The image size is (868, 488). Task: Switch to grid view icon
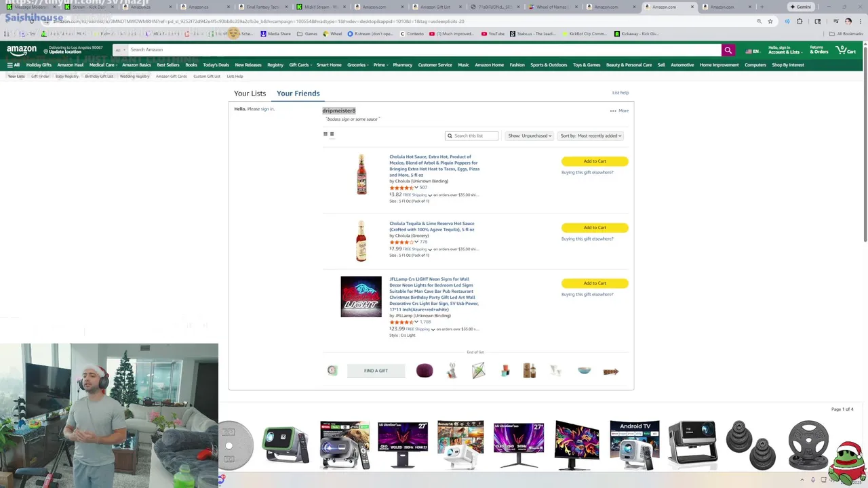[x=325, y=134]
